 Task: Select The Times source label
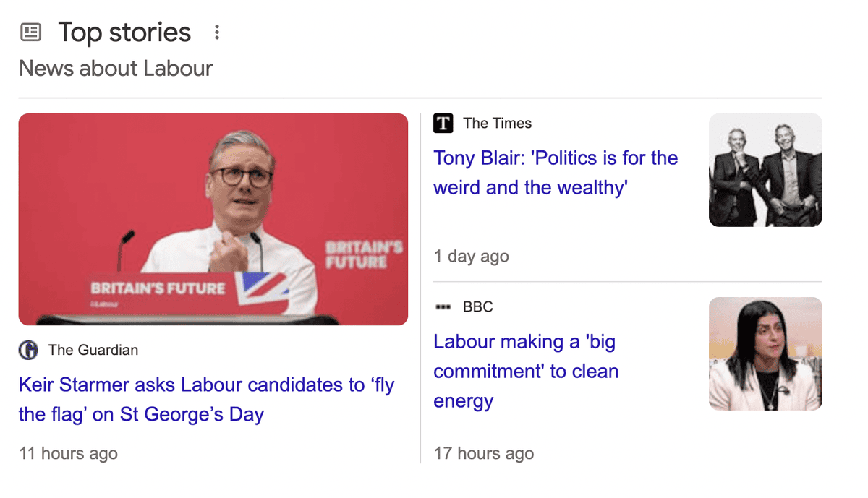(497, 124)
